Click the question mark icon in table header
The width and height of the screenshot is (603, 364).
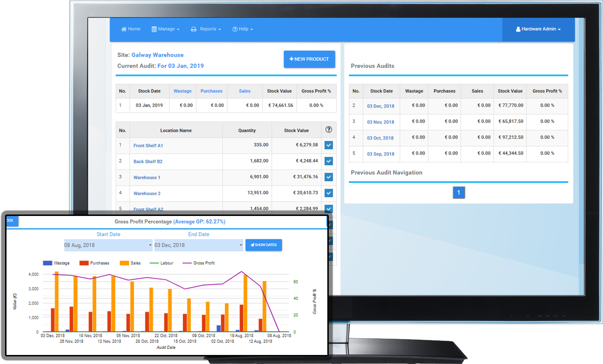[328, 130]
